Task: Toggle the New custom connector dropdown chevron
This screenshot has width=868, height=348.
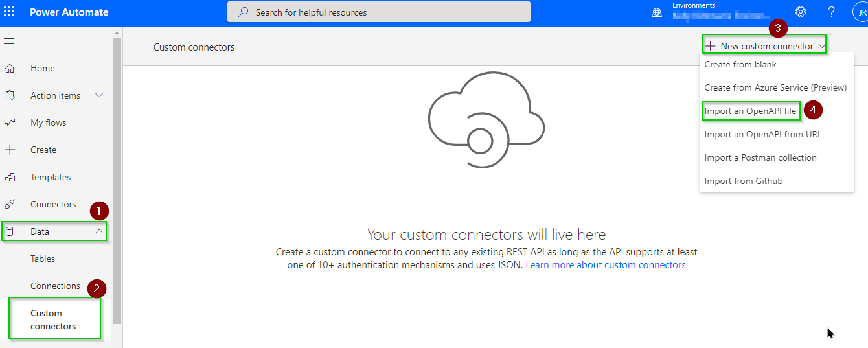Action: 821,46
